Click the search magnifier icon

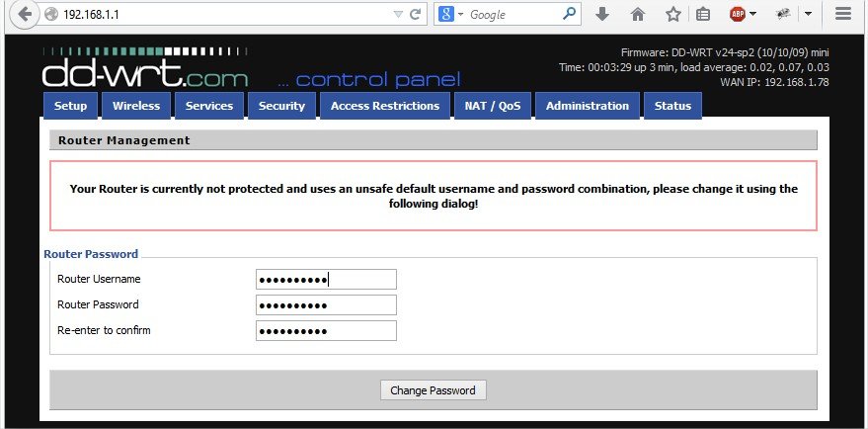pos(570,15)
